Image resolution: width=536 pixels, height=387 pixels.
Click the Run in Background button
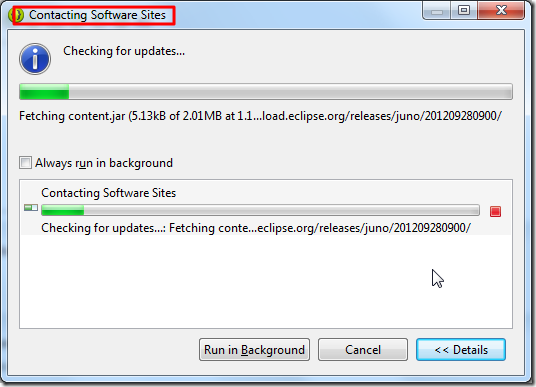pyautogui.click(x=254, y=349)
